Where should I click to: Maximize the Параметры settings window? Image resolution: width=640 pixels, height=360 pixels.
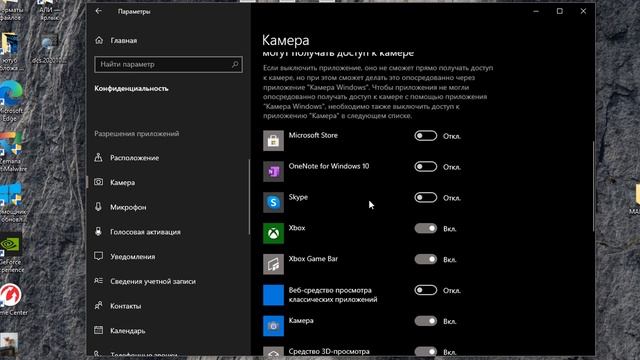(x=560, y=11)
